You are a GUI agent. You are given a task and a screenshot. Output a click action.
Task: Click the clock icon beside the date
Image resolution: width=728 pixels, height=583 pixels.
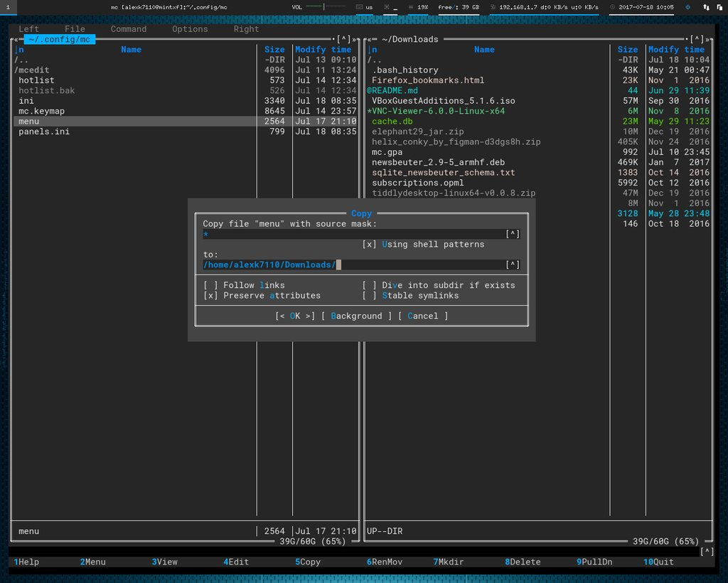coord(613,7)
